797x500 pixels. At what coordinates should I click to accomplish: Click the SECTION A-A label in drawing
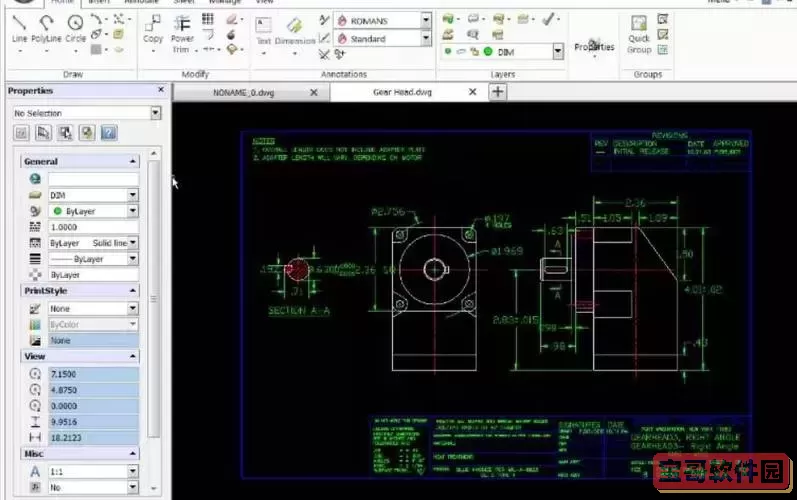tap(299, 310)
